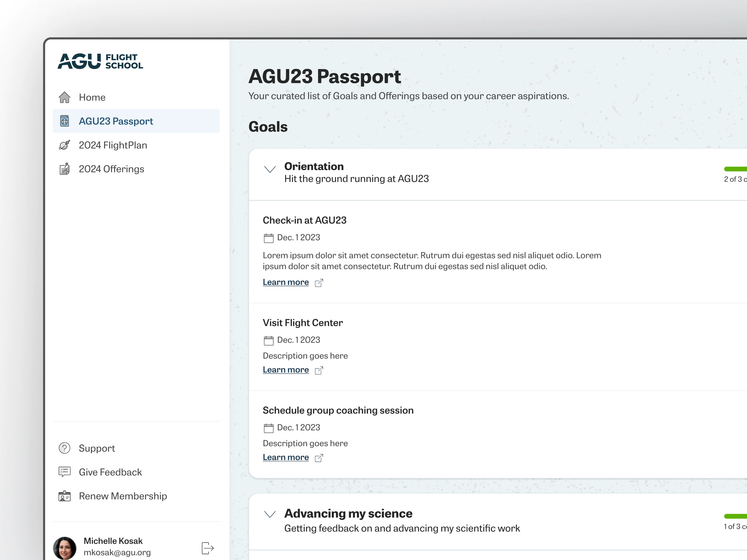Click the logout icon beside Michelle Kosak

[208, 548]
